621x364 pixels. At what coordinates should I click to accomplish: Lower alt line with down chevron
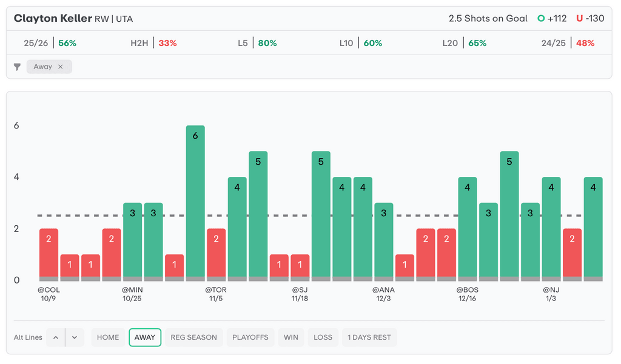click(x=74, y=337)
